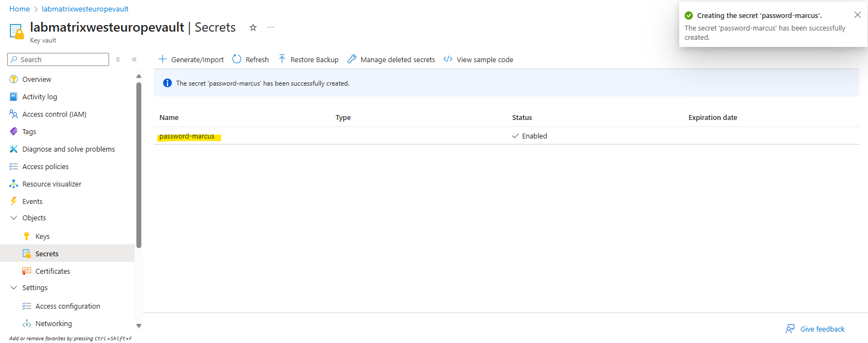Click the Enabled status cell
The height and width of the screenshot is (343, 868).
(x=530, y=136)
